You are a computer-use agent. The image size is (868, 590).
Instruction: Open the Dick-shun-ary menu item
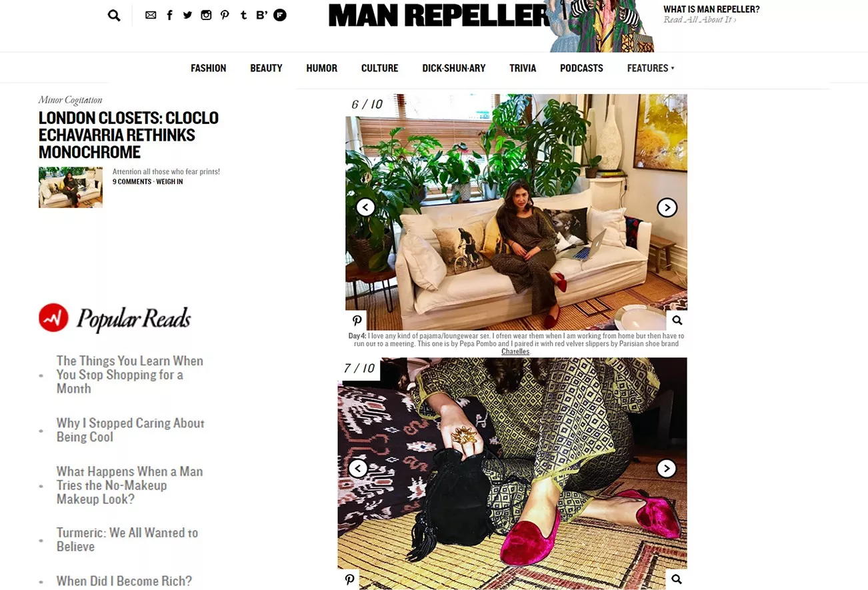click(454, 68)
